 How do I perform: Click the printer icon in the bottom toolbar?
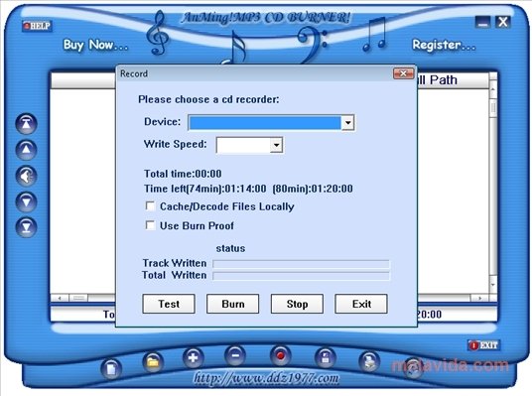pyautogui.click(x=369, y=361)
